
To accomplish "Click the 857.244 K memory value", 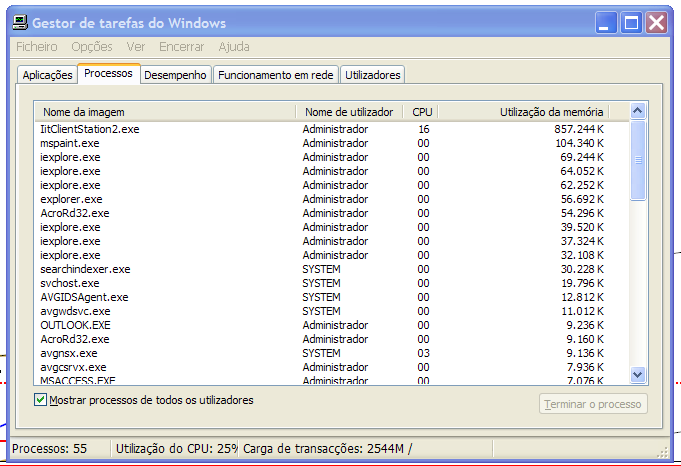I will tap(579, 129).
